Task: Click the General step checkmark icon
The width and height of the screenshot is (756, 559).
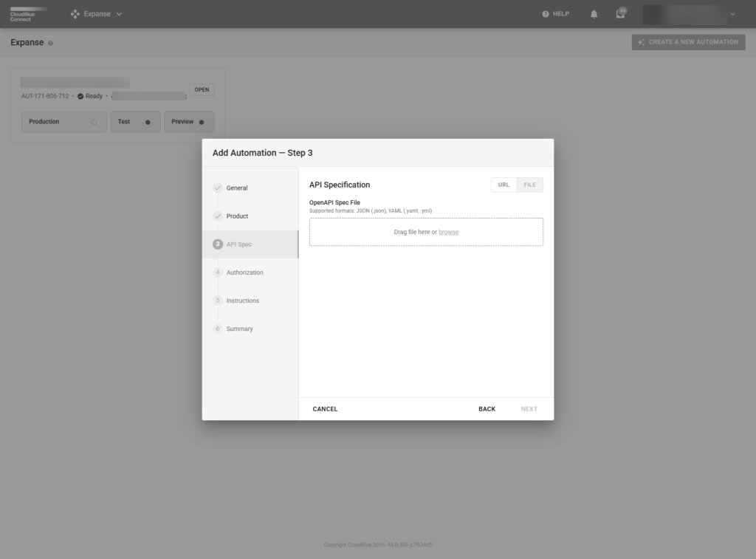Action: click(x=218, y=188)
